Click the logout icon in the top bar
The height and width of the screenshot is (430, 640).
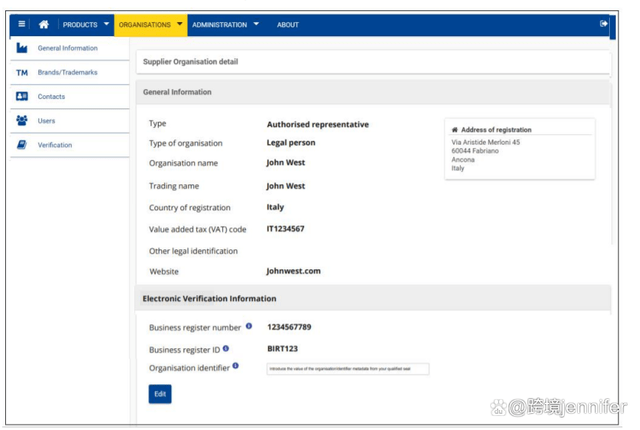click(x=604, y=24)
